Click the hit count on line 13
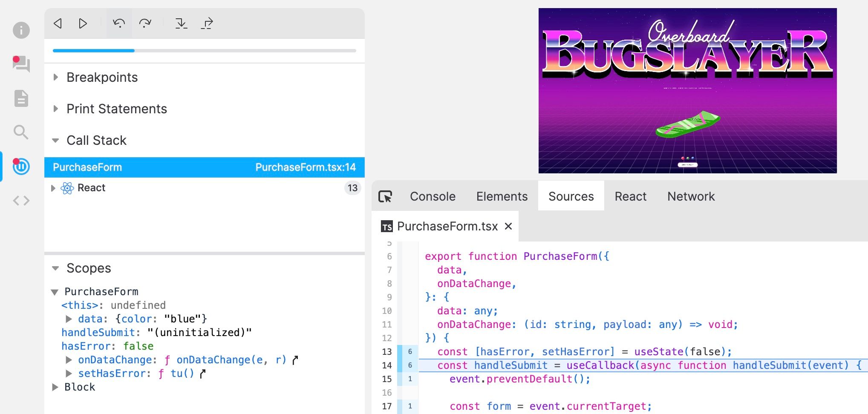Image resolution: width=868 pixels, height=414 pixels. point(410,352)
